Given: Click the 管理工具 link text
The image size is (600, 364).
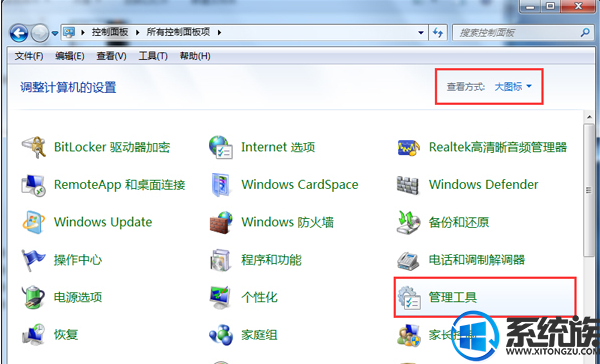Looking at the screenshot, I should (x=453, y=297).
